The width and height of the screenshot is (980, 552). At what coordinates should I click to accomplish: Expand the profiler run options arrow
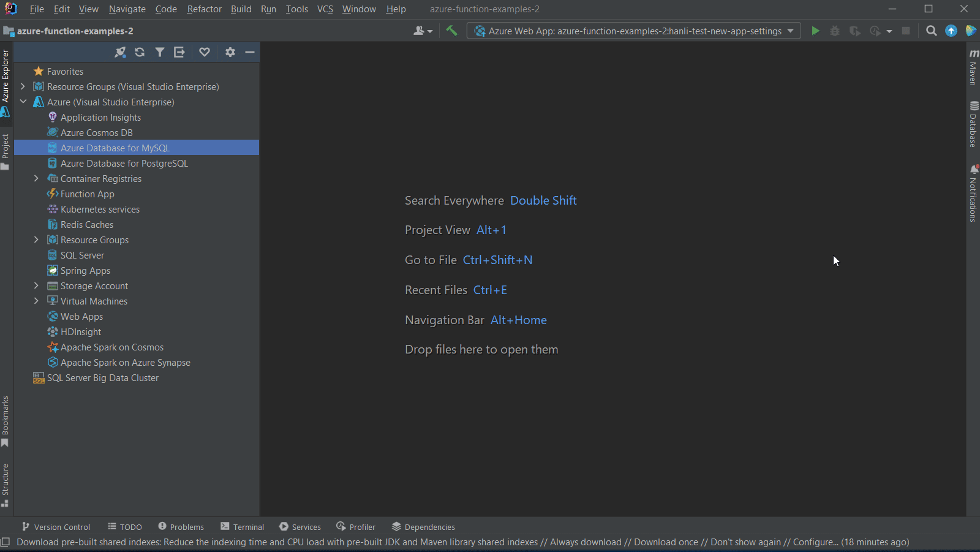(x=889, y=31)
